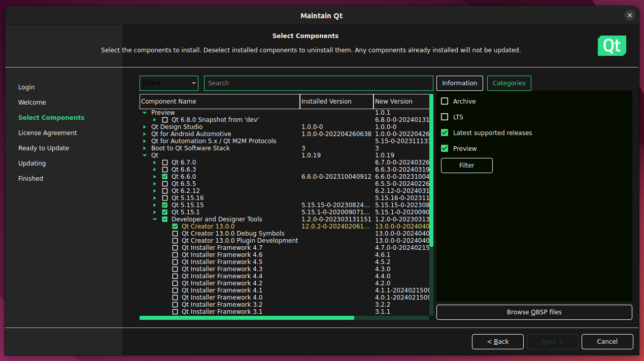Viewport: 644px width, 361px height.
Task: Toggle the Developer and Designer Tools checkbox
Action: coord(165,219)
